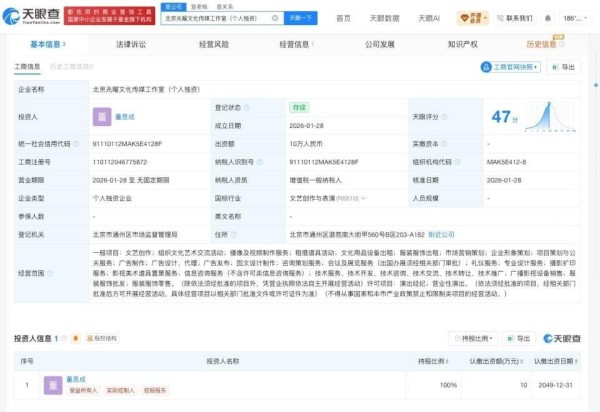Click the purple investor avatar in 投资人 row
This screenshot has width=600, height=412.
(x=102, y=117)
